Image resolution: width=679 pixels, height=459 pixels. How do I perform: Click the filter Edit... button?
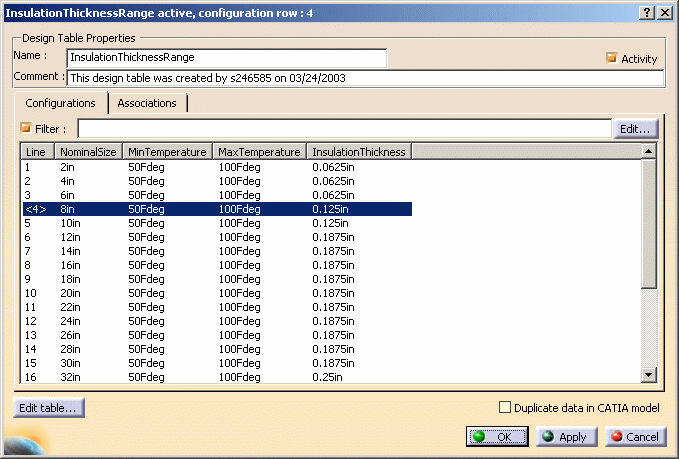point(635,129)
